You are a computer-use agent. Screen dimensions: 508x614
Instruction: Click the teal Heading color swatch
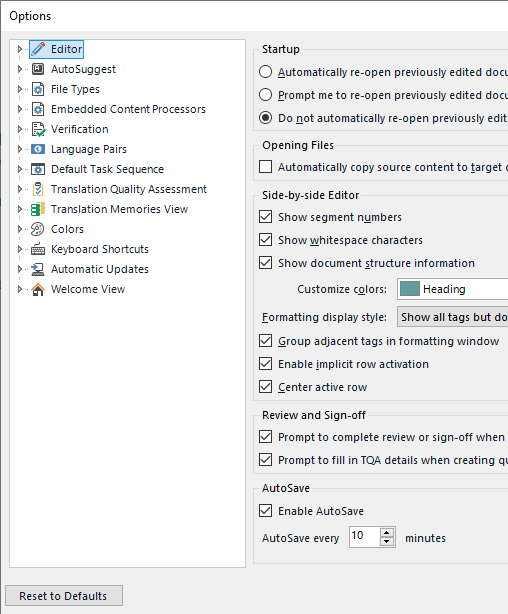coord(410,289)
